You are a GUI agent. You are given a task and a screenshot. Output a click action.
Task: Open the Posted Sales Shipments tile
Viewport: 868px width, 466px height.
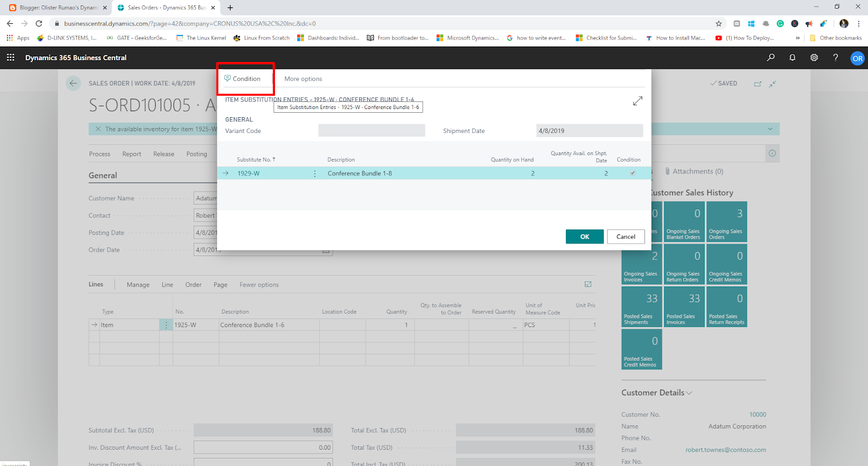click(642, 307)
